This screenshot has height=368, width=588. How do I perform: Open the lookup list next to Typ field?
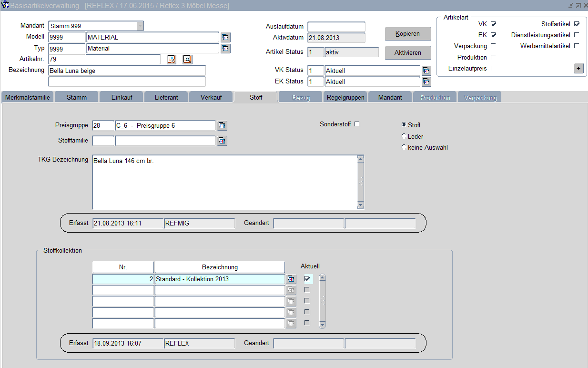(x=225, y=48)
